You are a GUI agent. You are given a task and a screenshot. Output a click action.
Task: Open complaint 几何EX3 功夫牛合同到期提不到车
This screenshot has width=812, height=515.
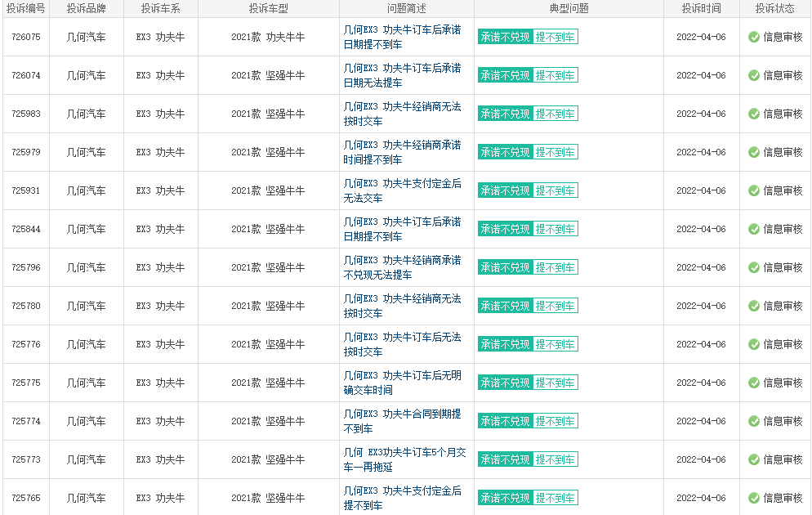[x=403, y=421]
